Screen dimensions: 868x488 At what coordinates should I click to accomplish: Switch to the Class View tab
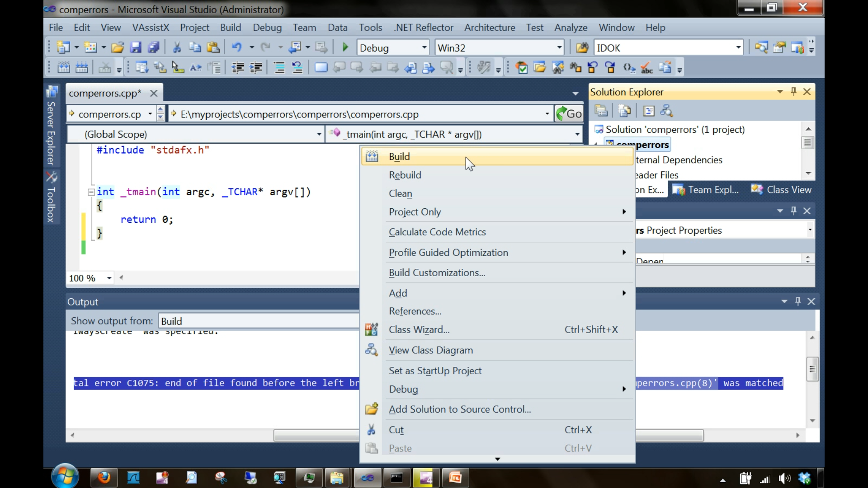pyautogui.click(x=782, y=190)
